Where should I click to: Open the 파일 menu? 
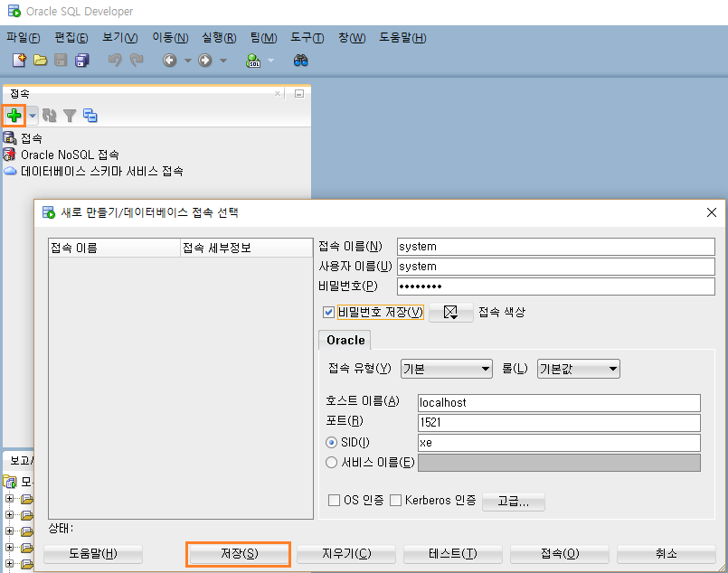[24, 38]
